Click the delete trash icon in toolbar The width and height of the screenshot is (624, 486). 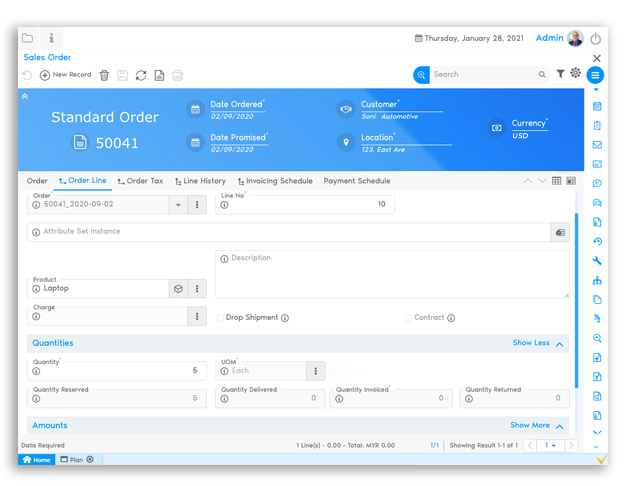coord(104,75)
